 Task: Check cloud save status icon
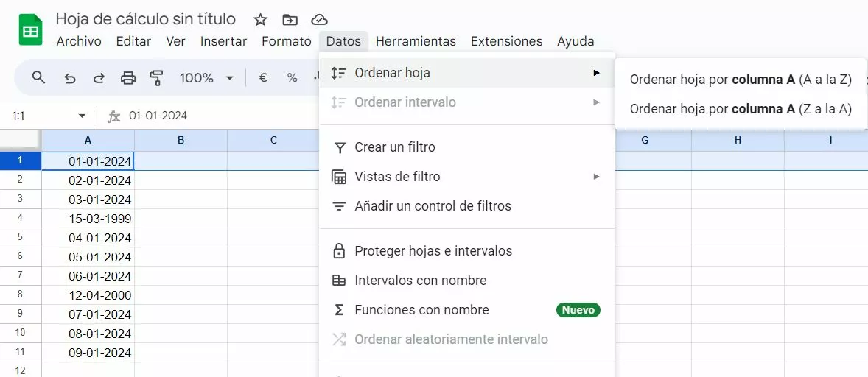[x=319, y=20]
